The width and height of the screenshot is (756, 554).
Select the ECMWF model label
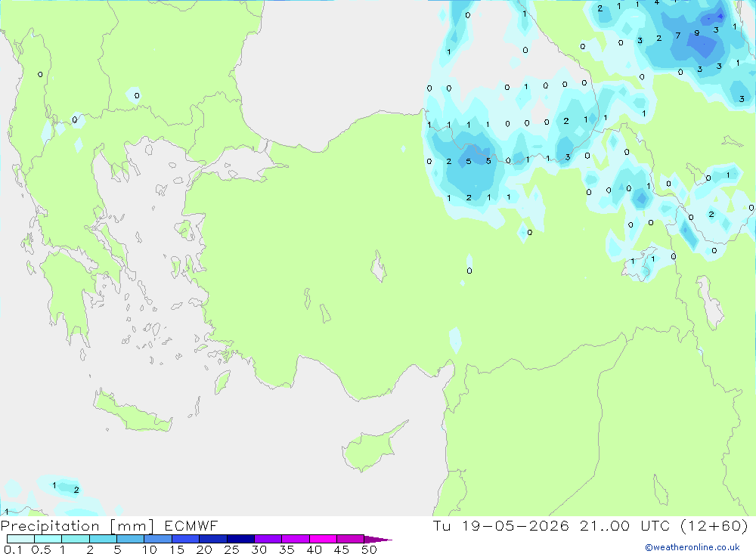191,526
